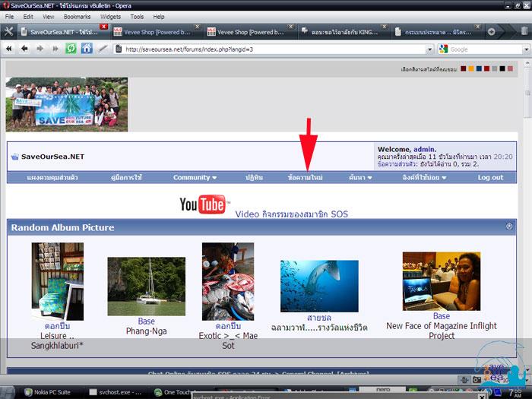Open the Bookmarks menu
The width and height of the screenshot is (532, 399).
(77, 16)
